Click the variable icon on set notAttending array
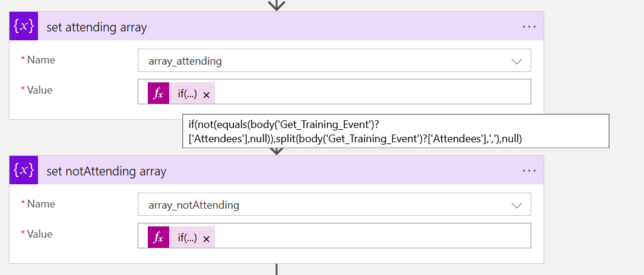The image size is (644, 275). [x=24, y=171]
